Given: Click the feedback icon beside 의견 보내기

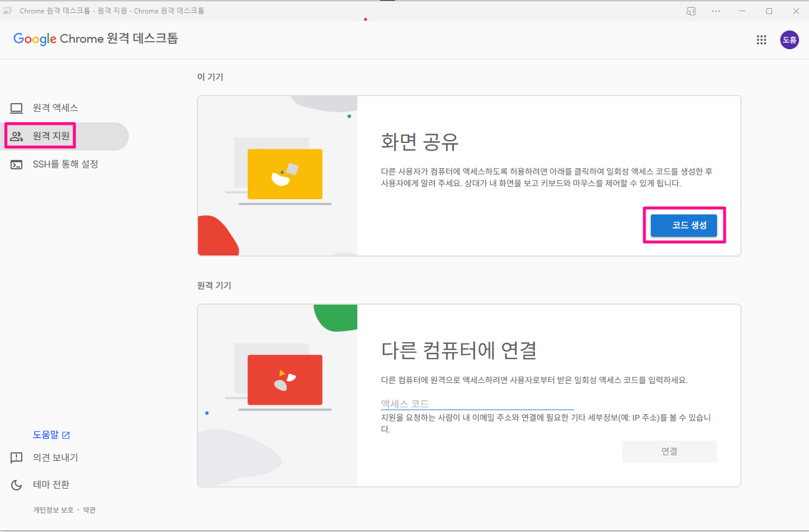Looking at the screenshot, I should tap(16, 458).
